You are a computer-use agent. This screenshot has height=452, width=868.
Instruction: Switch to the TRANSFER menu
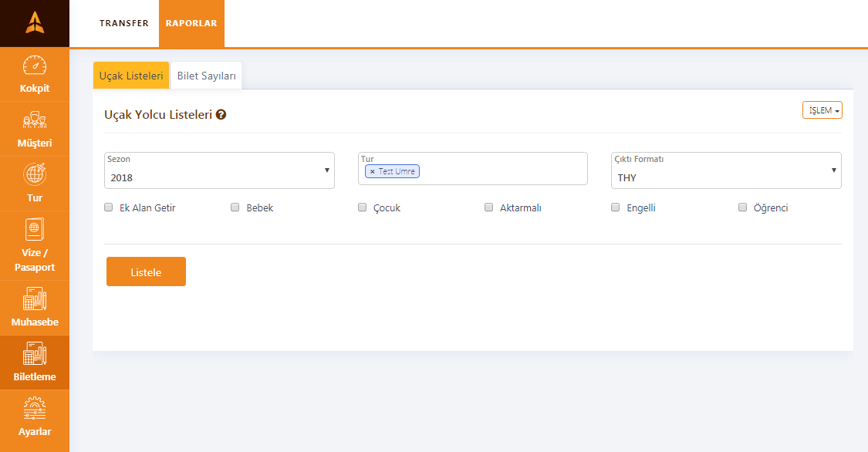click(124, 23)
